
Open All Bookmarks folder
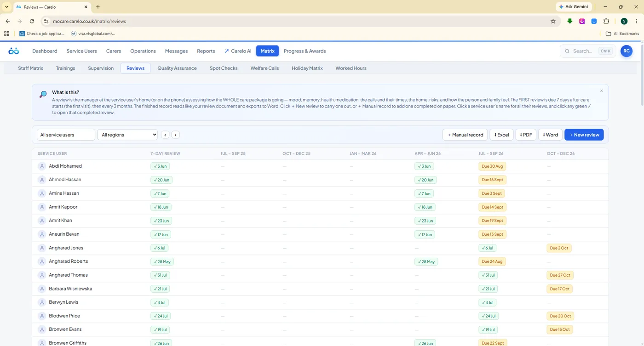pyautogui.click(x=622, y=34)
